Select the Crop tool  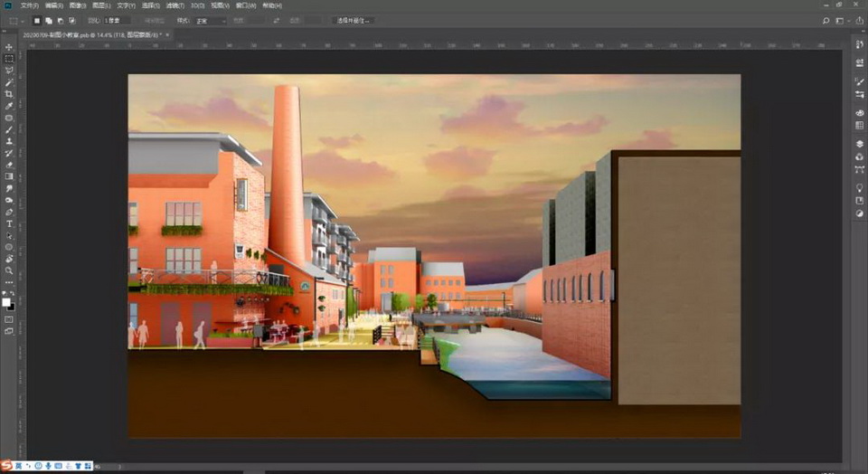click(x=9, y=94)
